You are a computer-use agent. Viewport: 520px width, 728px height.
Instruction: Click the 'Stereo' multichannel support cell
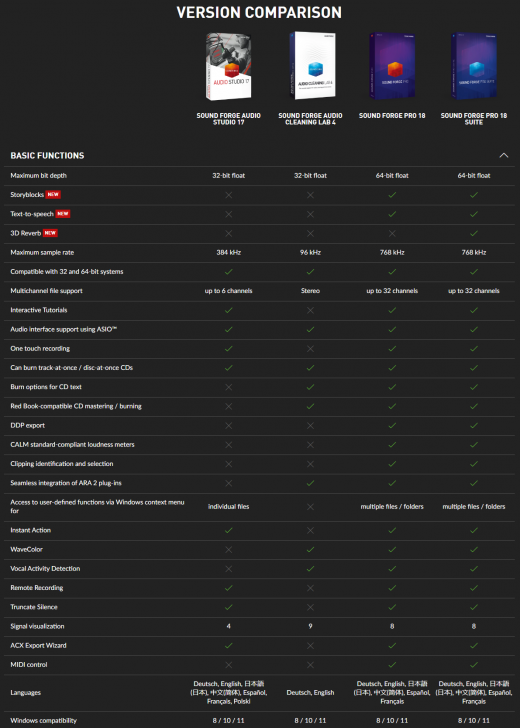[310, 291]
